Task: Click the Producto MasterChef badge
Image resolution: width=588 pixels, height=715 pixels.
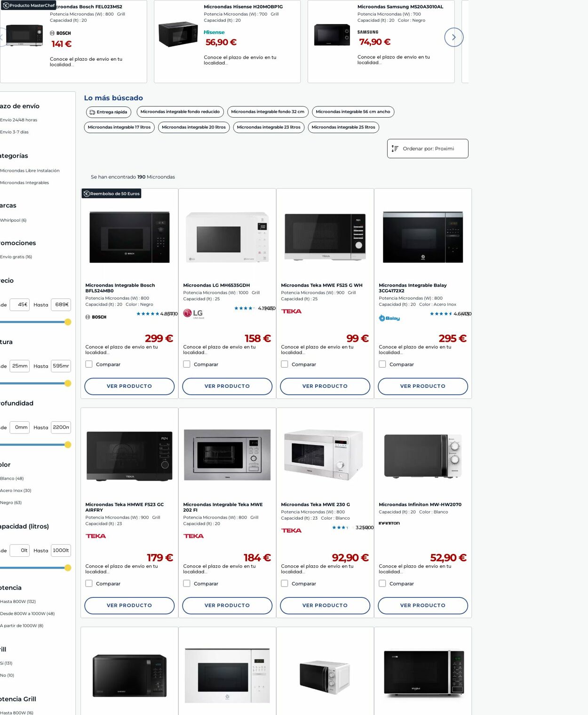Action: [28, 5]
